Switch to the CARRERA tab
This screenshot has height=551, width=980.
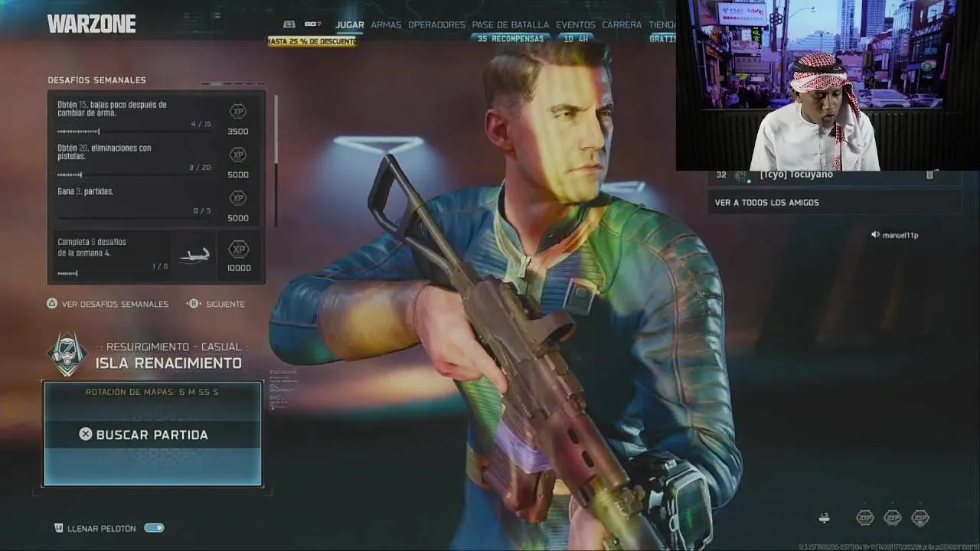coord(622,24)
